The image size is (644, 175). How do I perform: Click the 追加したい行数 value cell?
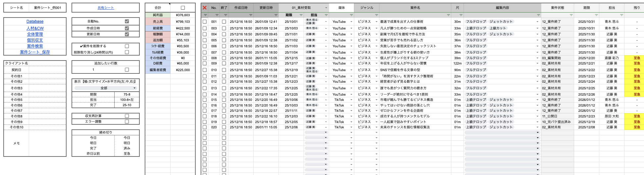(x=93, y=70)
